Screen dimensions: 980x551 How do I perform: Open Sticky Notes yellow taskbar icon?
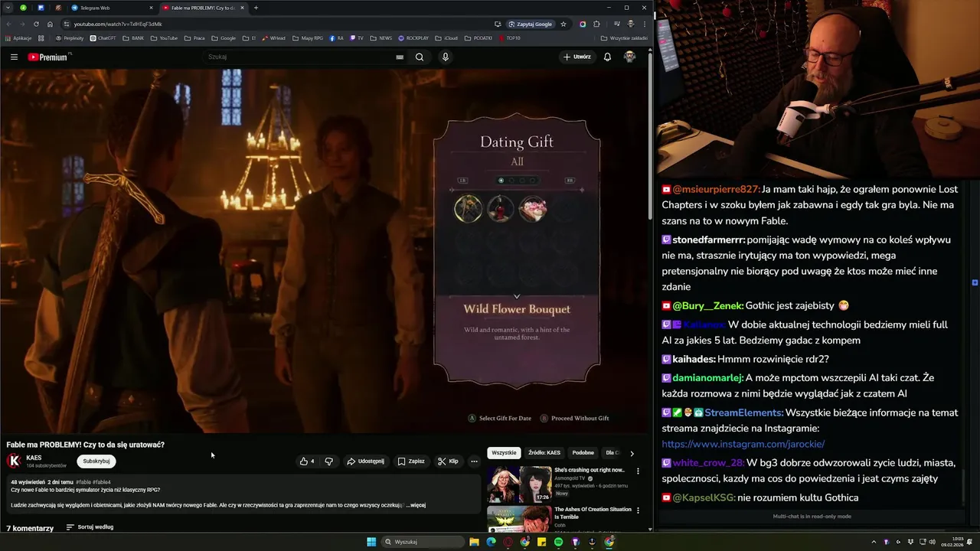pyautogui.click(x=541, y=542)
